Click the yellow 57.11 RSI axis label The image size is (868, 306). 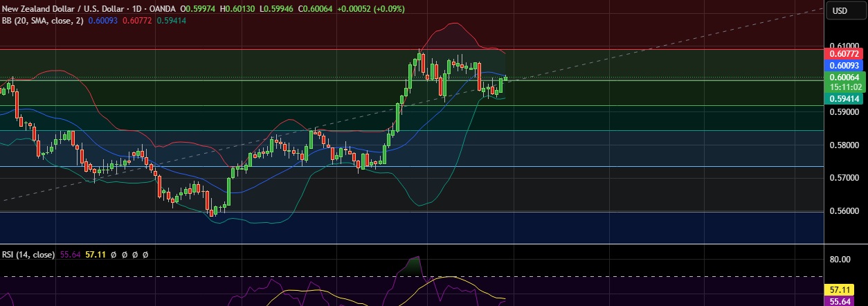tap(839, 289)
